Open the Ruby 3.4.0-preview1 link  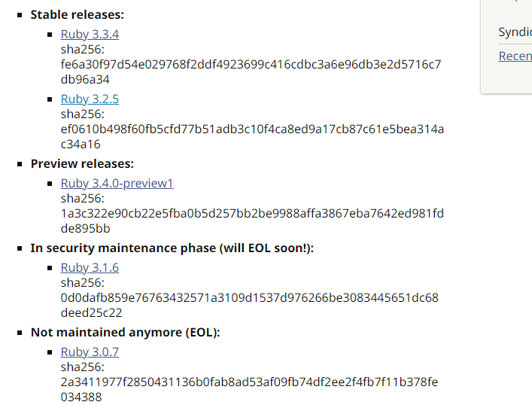coord(117,184)
